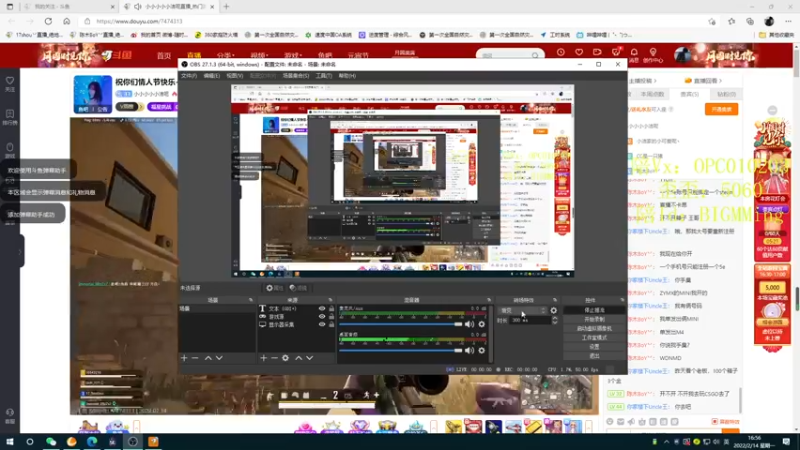
Task: Mute the second audio mixer channel
Action: pyautogui.click(x=469, y=351)
